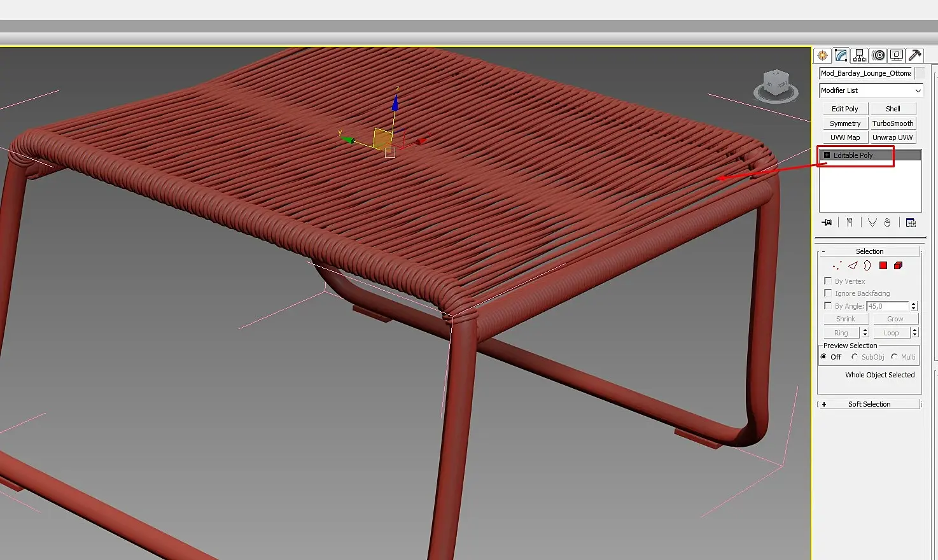Click the yellow XY plane gizmo handle
Screen dimensions: 938x560
[382, 139]
